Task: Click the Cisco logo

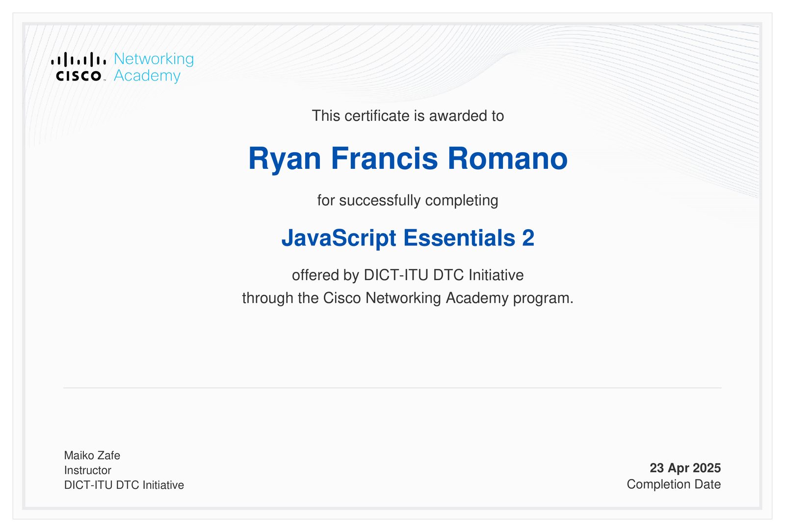Action: (78, 67)
